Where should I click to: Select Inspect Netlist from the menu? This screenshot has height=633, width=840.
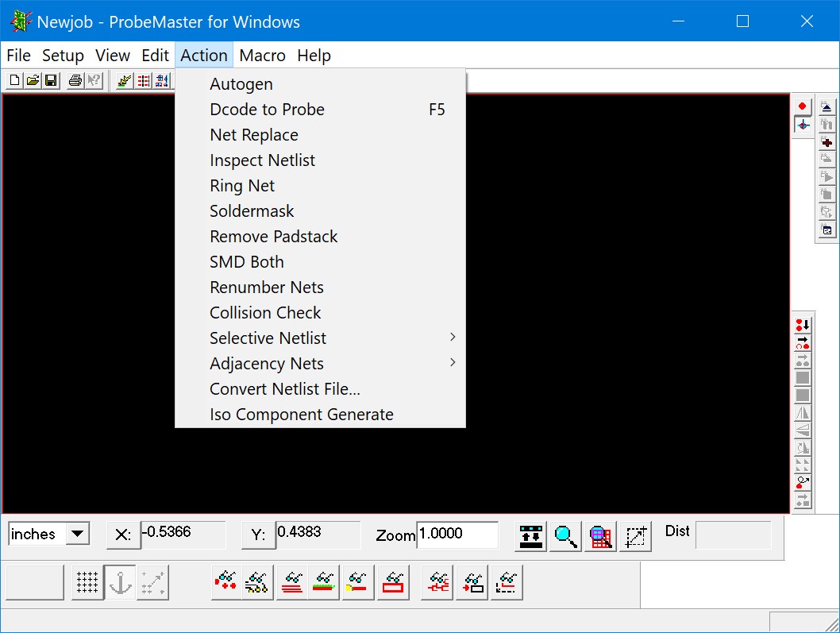pos(320,160)
